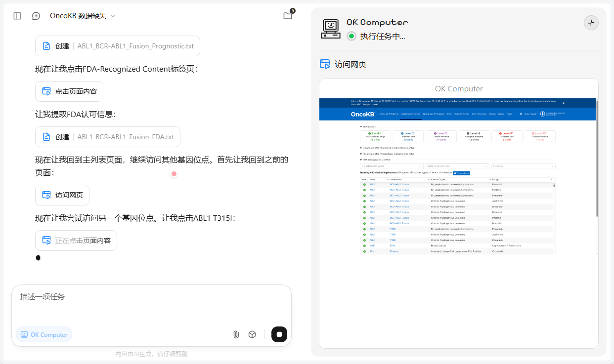Open Cancer Genes in OncoKB nav

[462, 114]
